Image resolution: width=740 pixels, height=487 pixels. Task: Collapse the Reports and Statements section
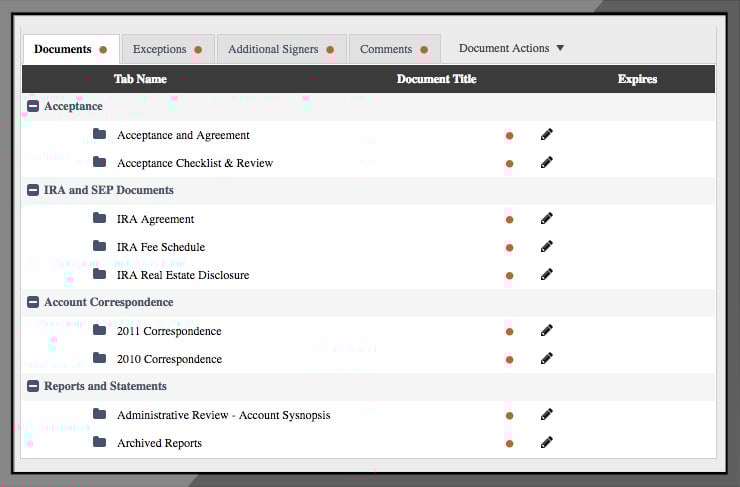pyautogui.click(x=33, y=386)
